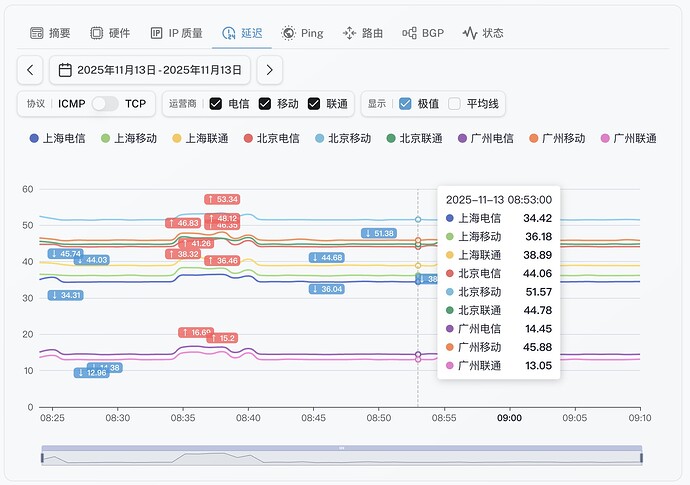Click the 摘要 tab icon
This screenshot has height=485, width=690.
point(37,33)
